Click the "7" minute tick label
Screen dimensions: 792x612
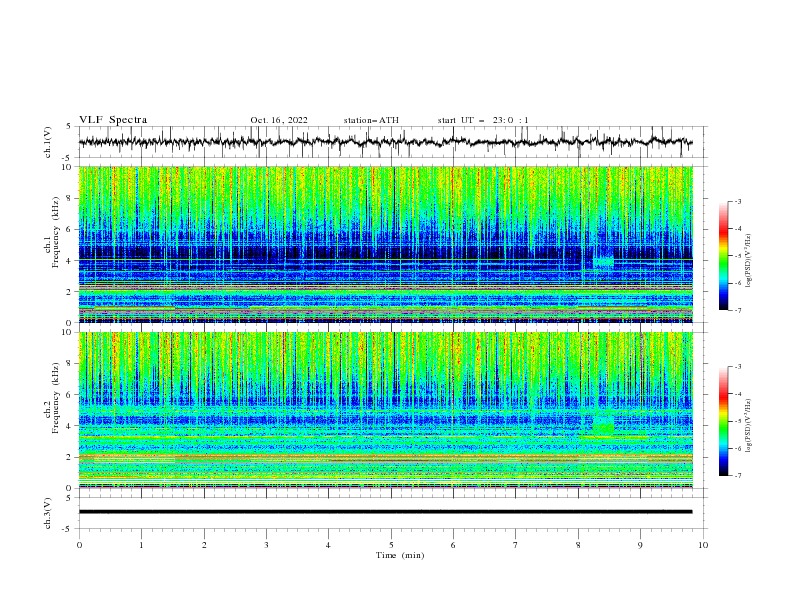[516, 545]
